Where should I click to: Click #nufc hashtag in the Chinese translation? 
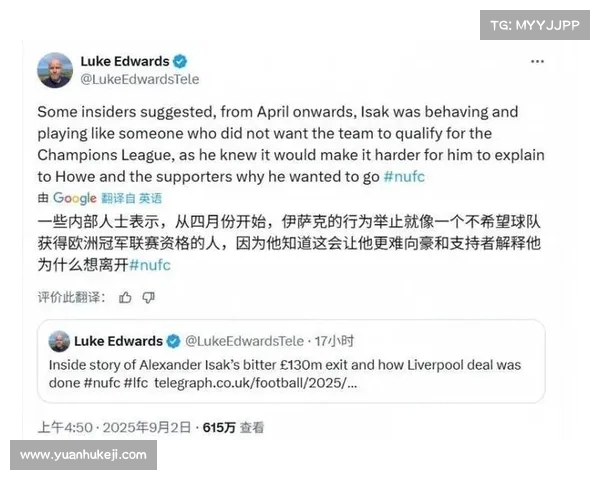coord(150,265)
